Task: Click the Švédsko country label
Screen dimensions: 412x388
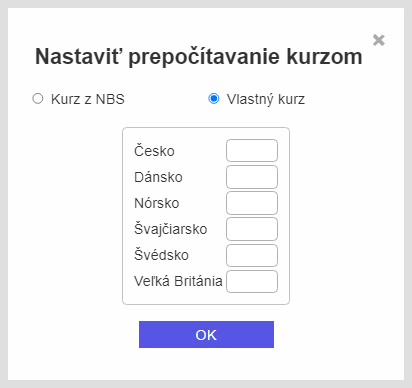Action: (161, 255)
